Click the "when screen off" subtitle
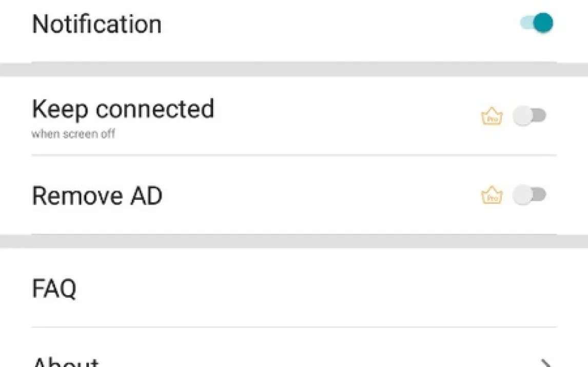The height and width of the screenshot is (367, 588). (73, 134)
